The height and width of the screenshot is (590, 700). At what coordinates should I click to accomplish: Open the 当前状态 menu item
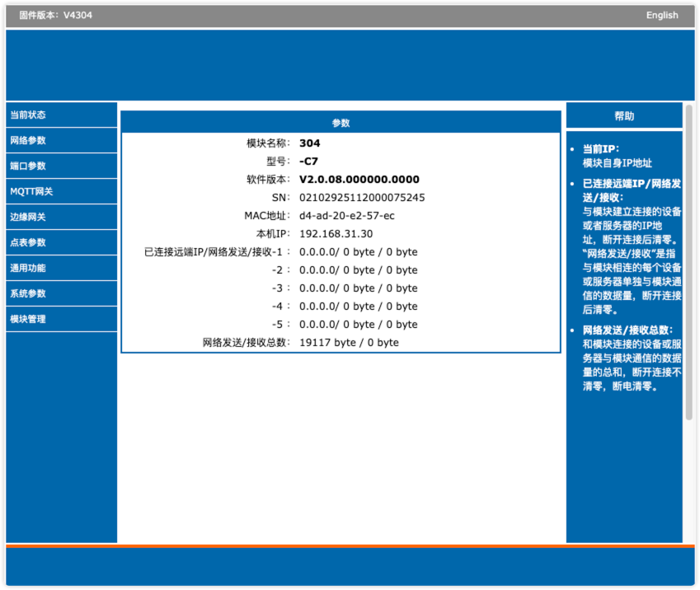62,115
